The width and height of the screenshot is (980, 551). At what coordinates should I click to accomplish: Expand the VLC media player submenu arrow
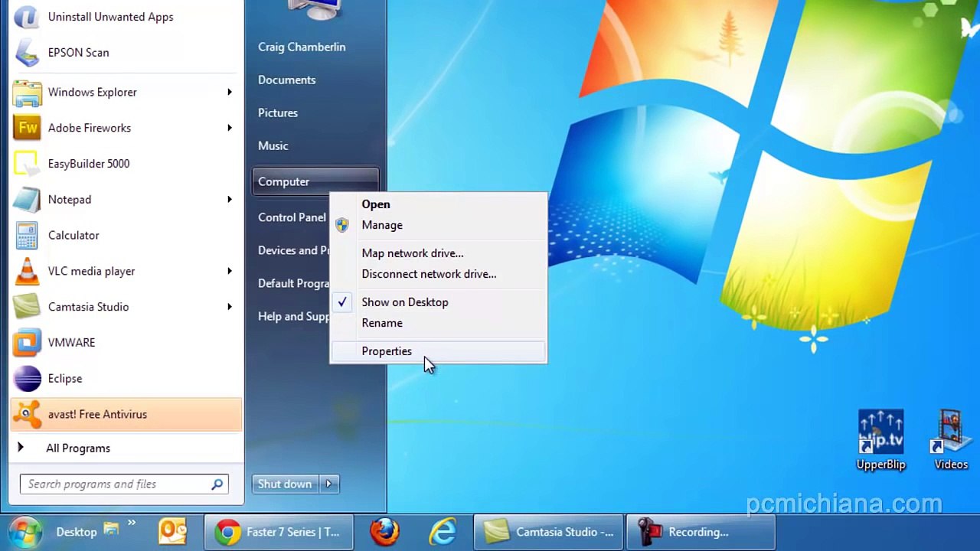pos(229,271)
